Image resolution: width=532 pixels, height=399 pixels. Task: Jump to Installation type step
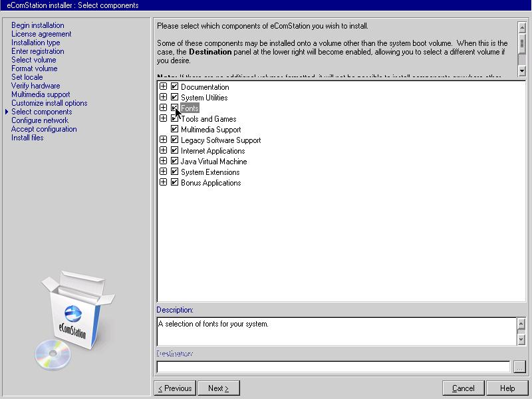pos(36,43)
